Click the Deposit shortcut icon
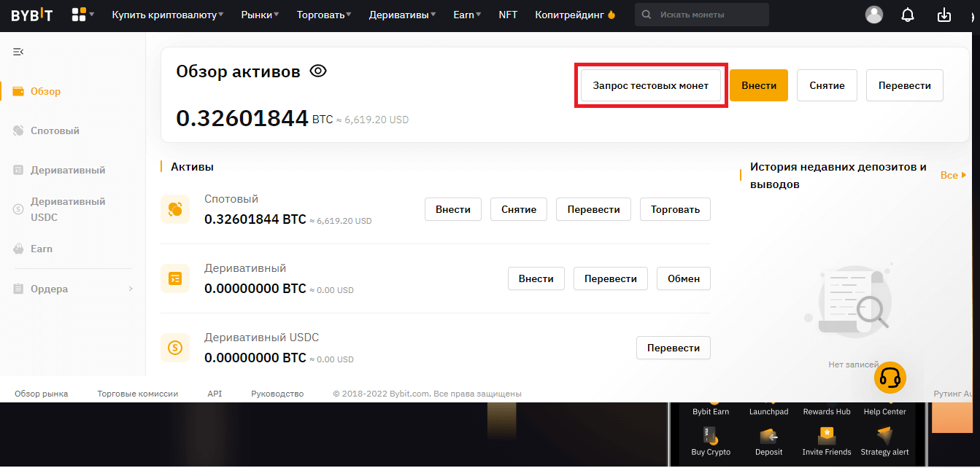Viewport: 980px width, 468px height. point(768,437)
